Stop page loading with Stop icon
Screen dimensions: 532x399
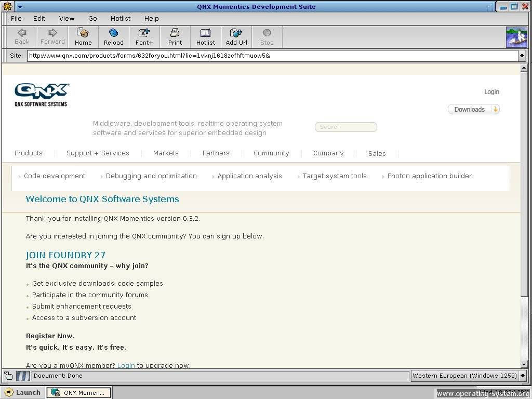click(267, 37)
